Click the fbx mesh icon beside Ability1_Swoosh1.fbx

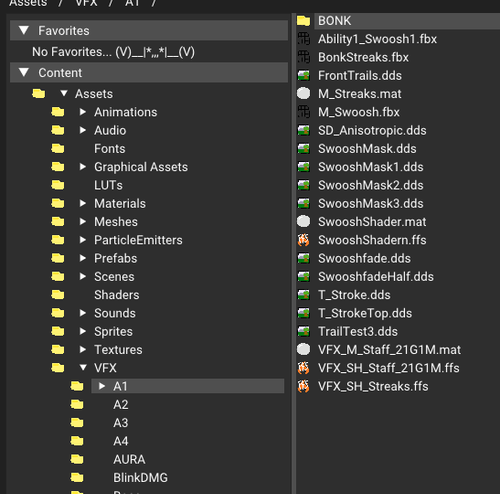[x=303, y=39]
